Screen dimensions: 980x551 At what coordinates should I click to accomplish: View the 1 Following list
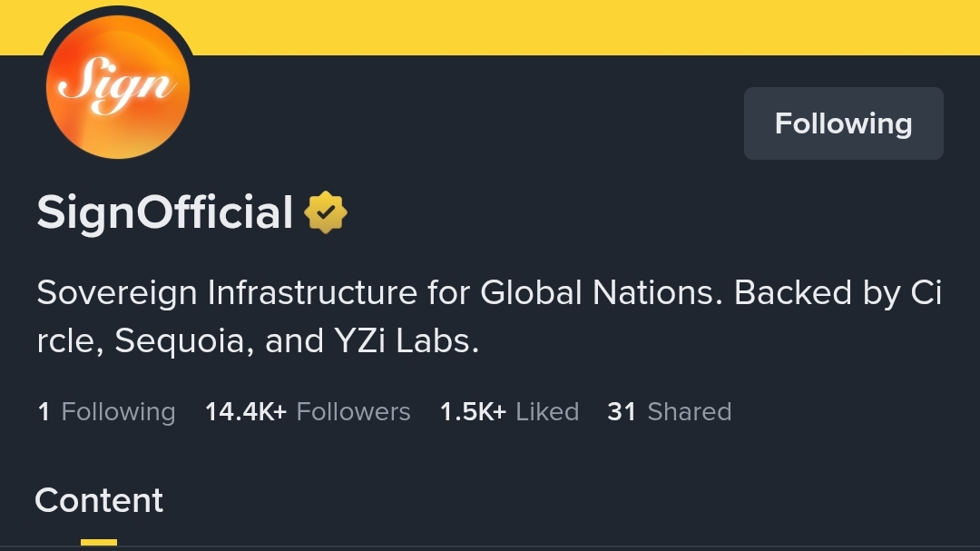[x=106, y=412]
